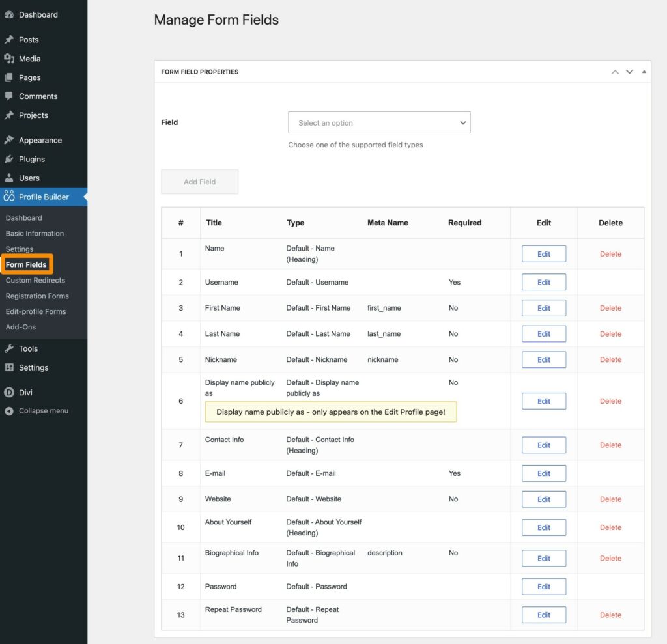Open Edit-profile Forms submenu item
This screenshot has width=667, height=644.
coord(36,311)
